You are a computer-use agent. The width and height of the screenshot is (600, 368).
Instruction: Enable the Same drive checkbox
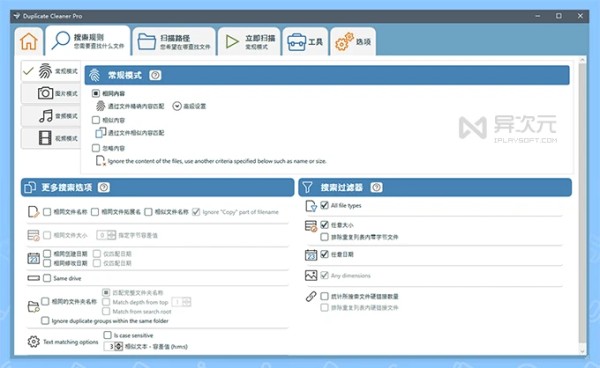tap(47, 278)
